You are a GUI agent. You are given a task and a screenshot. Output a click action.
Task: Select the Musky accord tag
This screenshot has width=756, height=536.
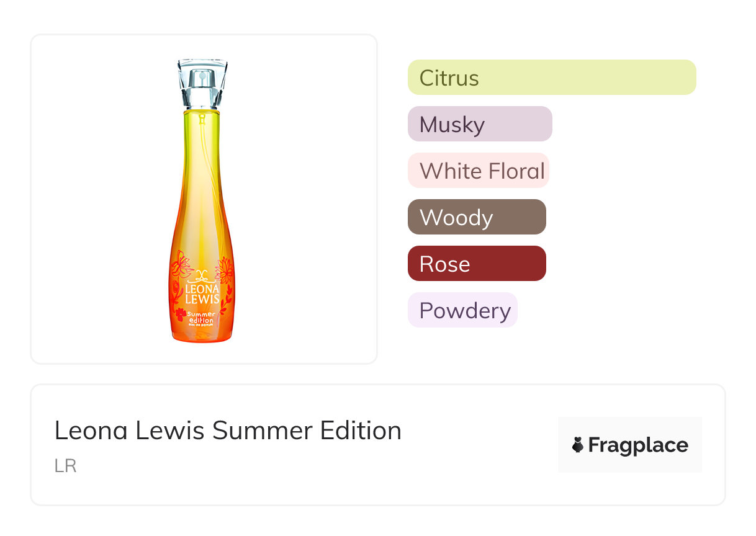479,124
